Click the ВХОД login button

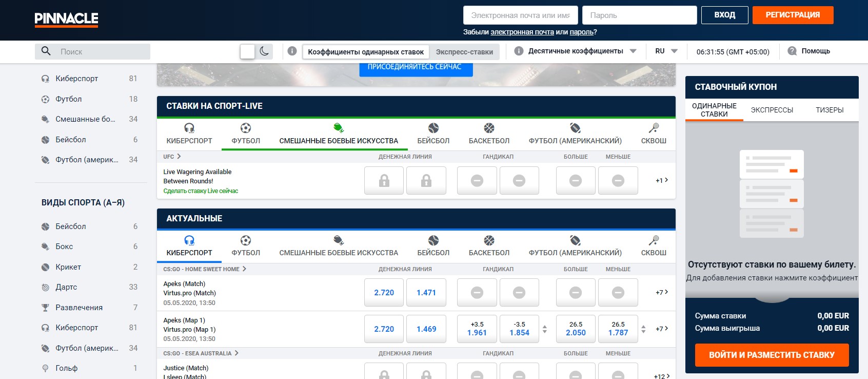coord(724,15)
